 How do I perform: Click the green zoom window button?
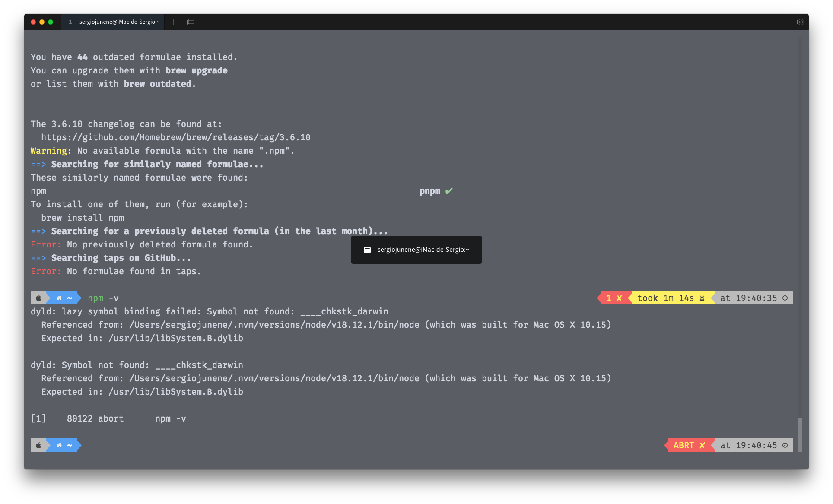pos(51,22)
